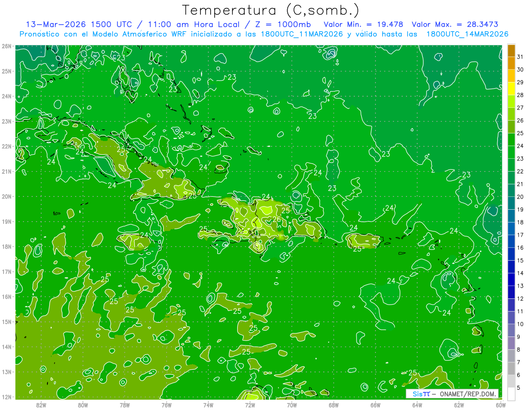The image size is (532, 411).
Task: Pick the white colorbar swatch below 5
Action: [x=511, y=394]
